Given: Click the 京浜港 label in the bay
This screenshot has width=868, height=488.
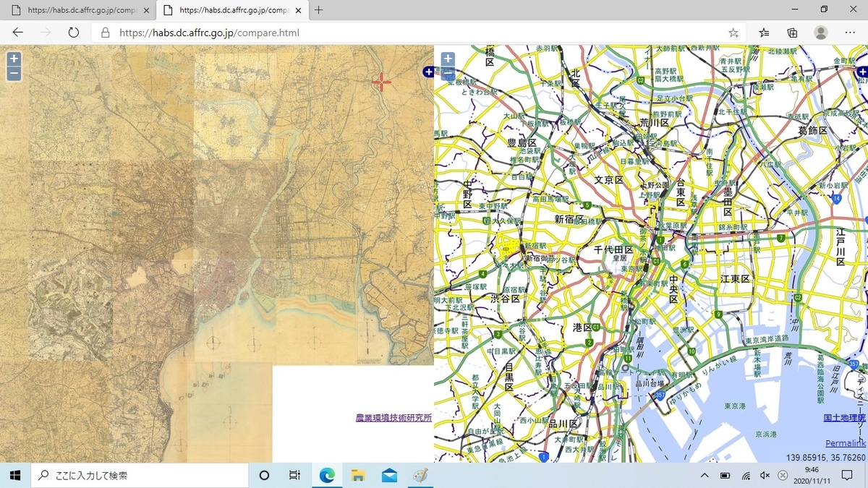Looking at the screenshot, I should (x=766, y=435).
